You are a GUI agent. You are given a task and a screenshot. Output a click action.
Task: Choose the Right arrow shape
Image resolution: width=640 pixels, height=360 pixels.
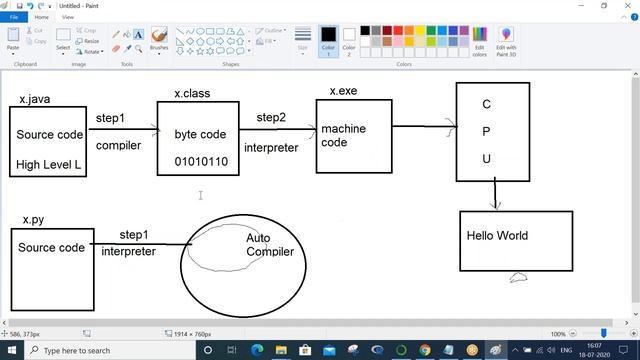coord(220,41)
